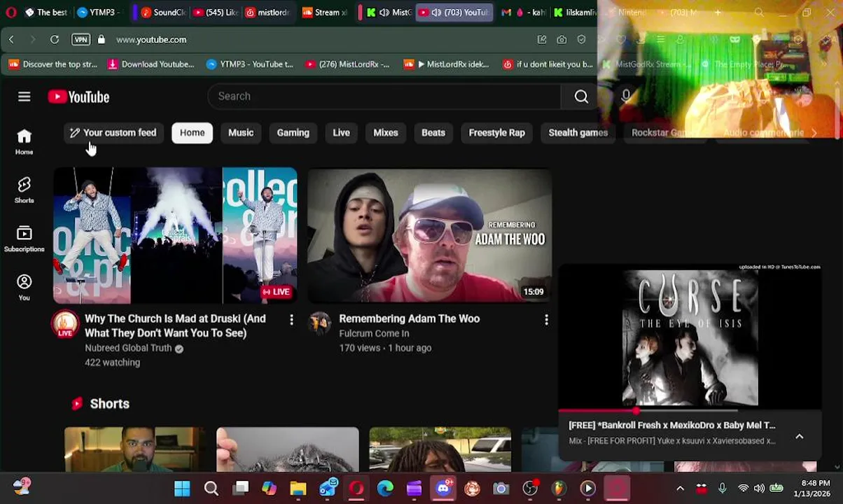843x504 pixels.
Task: Open Microsoft Edge from the taskbar
Action: click(385, 488)
